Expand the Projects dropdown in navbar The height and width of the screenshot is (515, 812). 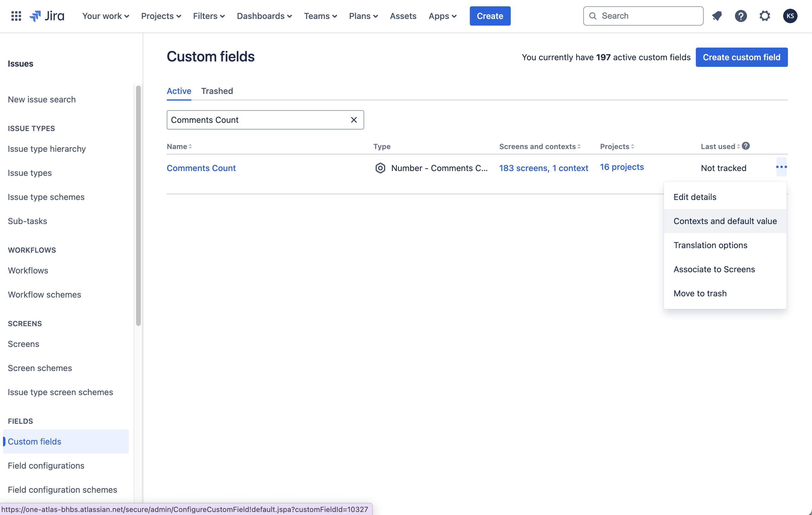[161, 16]
